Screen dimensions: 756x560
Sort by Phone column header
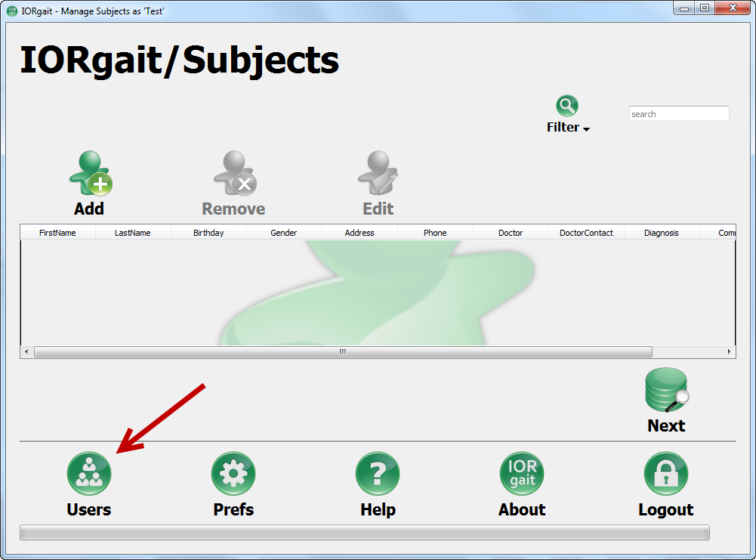point(435,233)
